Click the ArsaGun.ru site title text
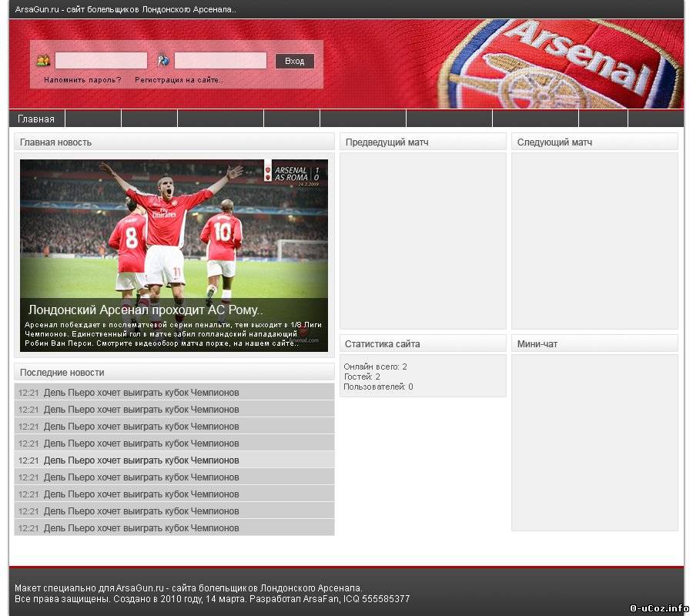Screen dimensions: 693x616 [126, 9]
